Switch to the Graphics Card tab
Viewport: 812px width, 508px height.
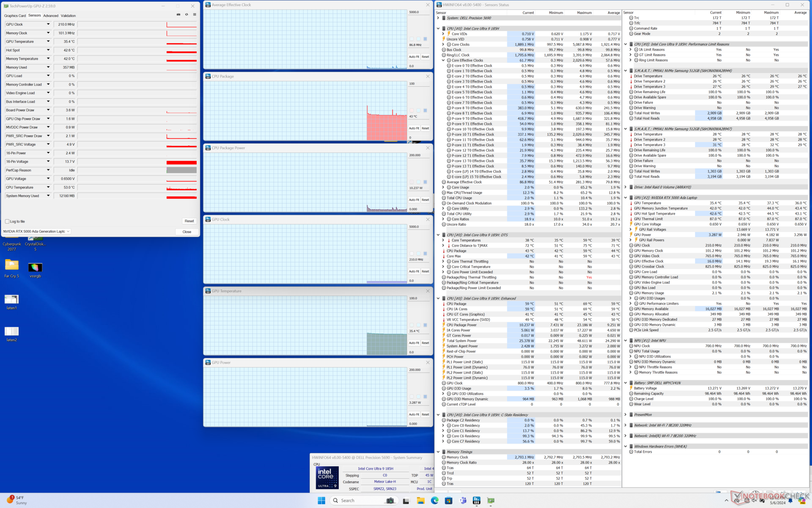(x=15, y=16)
